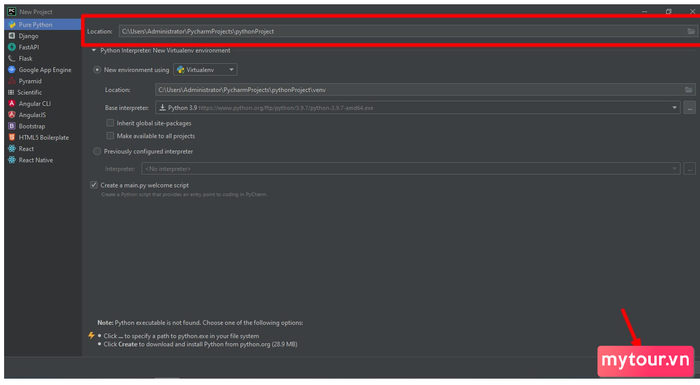Pick the Bootstrap project icon
Image resolution: width=700 pixels, height=385 pixels.
pos(12,126)
